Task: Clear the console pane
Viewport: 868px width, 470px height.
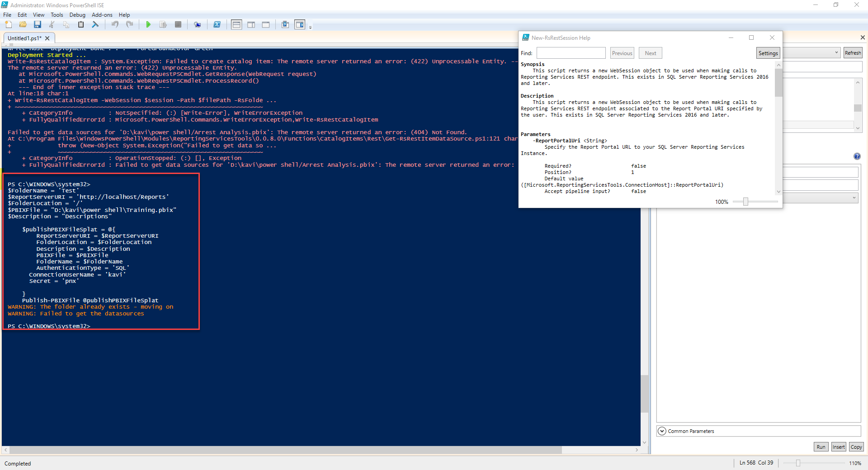Action: click(x=95, y=25)
